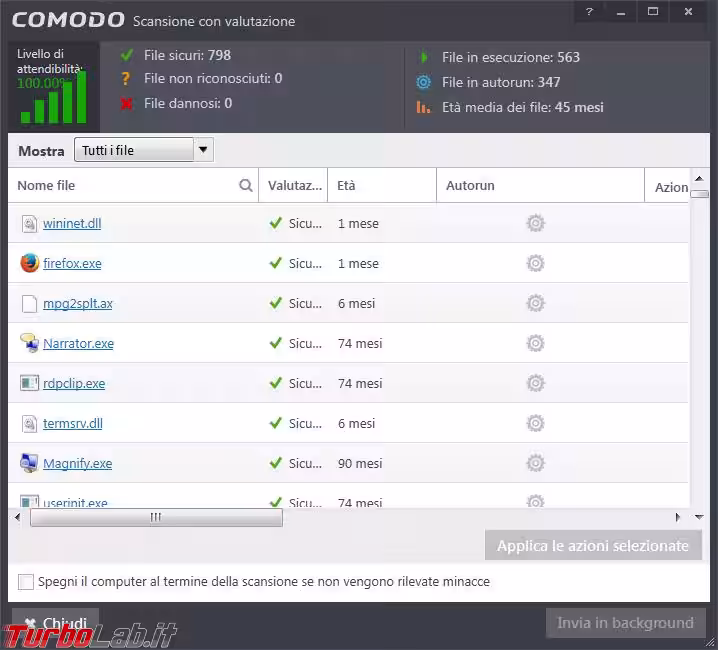Screen dimensions: 718x650
Task: Click the Autorun column header
Action: coord(470,186)
